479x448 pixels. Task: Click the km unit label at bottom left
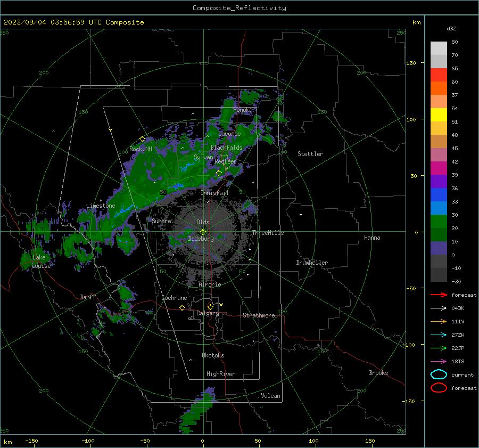tap(7, 442)
